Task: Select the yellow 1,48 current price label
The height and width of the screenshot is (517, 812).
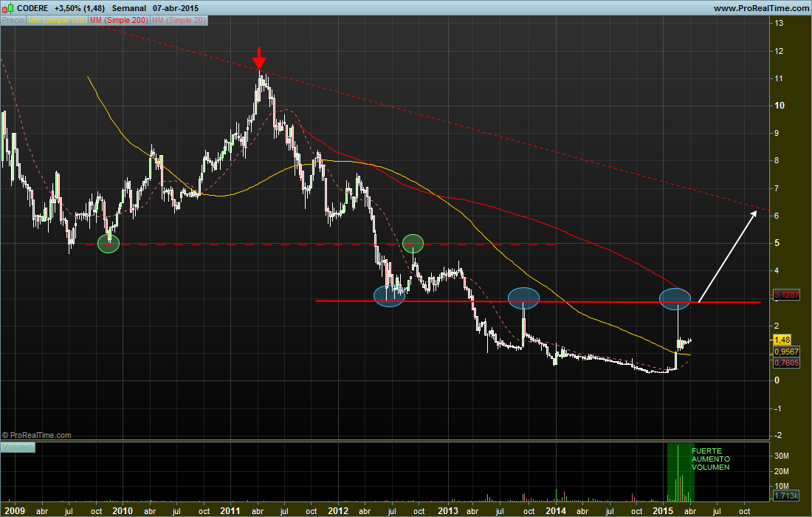Action: (782, 340)
